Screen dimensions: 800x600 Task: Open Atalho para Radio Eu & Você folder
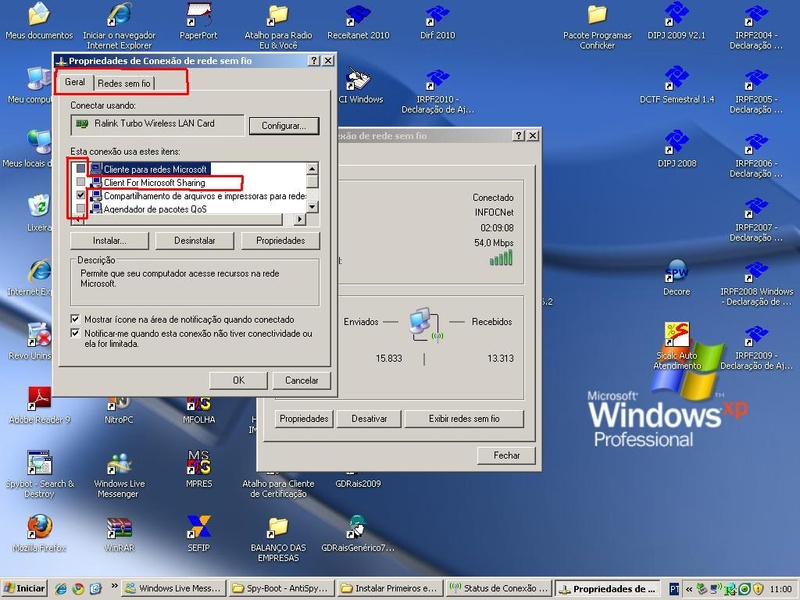278,26
